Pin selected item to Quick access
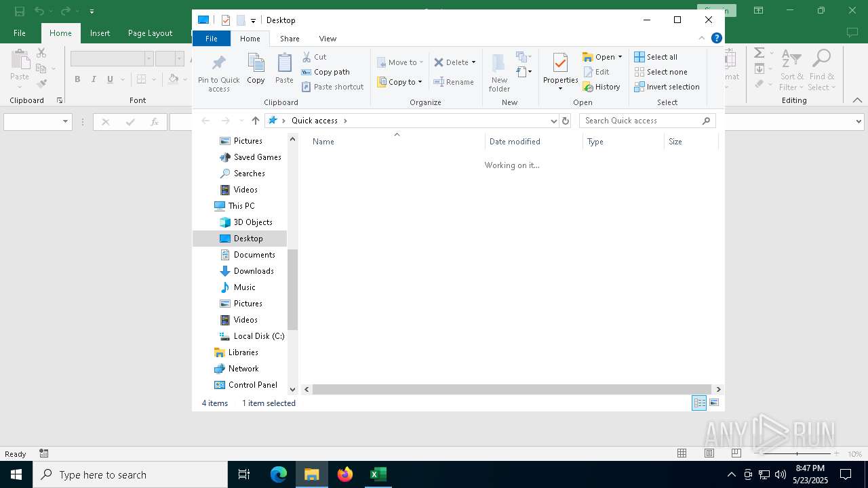 (218, 73)
